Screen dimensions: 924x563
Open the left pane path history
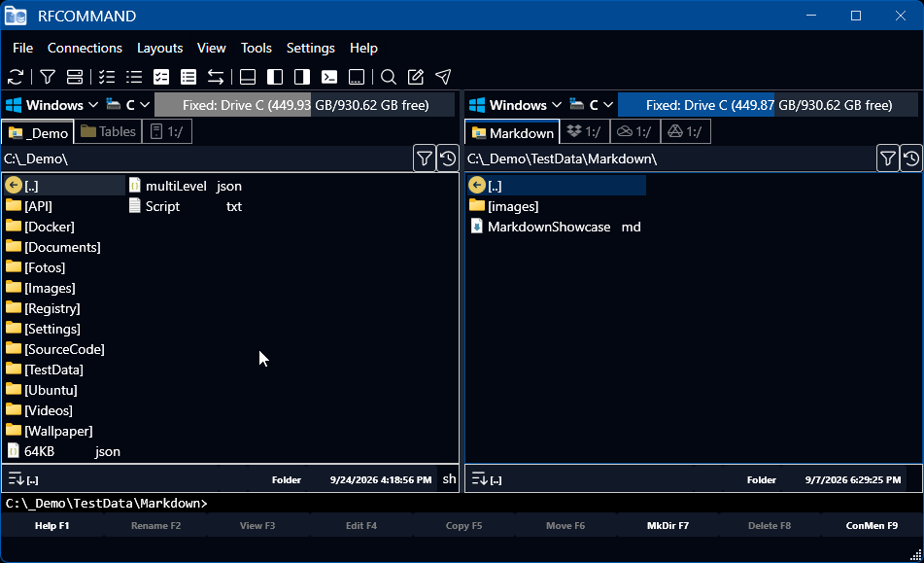click(x=447, y=158)
